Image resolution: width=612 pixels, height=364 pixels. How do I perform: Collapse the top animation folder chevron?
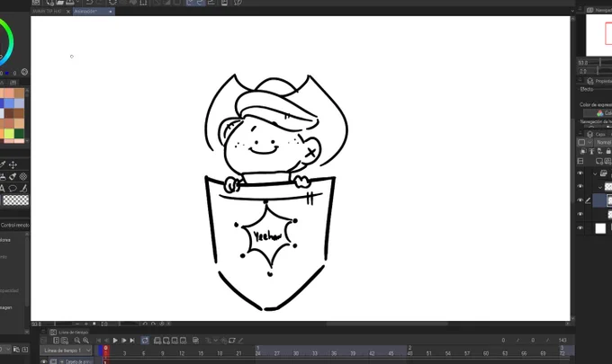click(595, 173)
